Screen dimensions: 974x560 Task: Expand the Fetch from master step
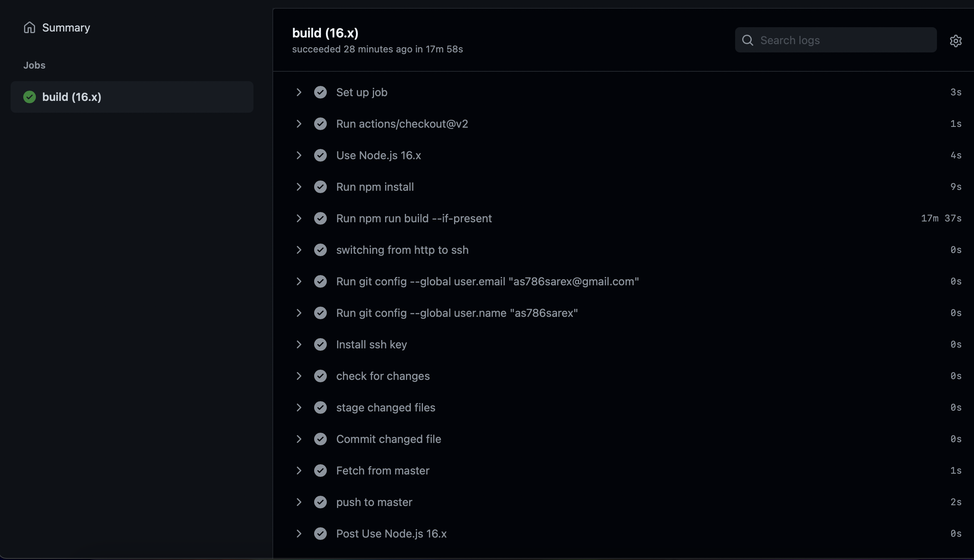299,471
